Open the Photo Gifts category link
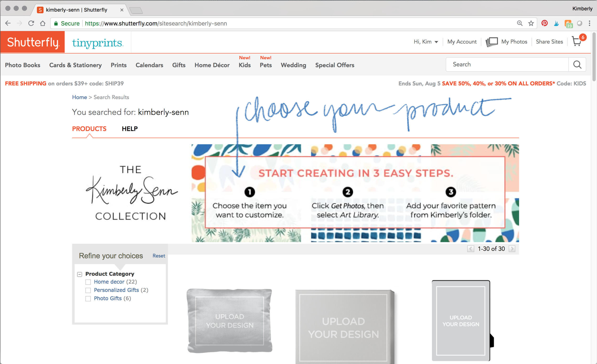The width and height of the screenshot is (597, 364). coord(108,298)
